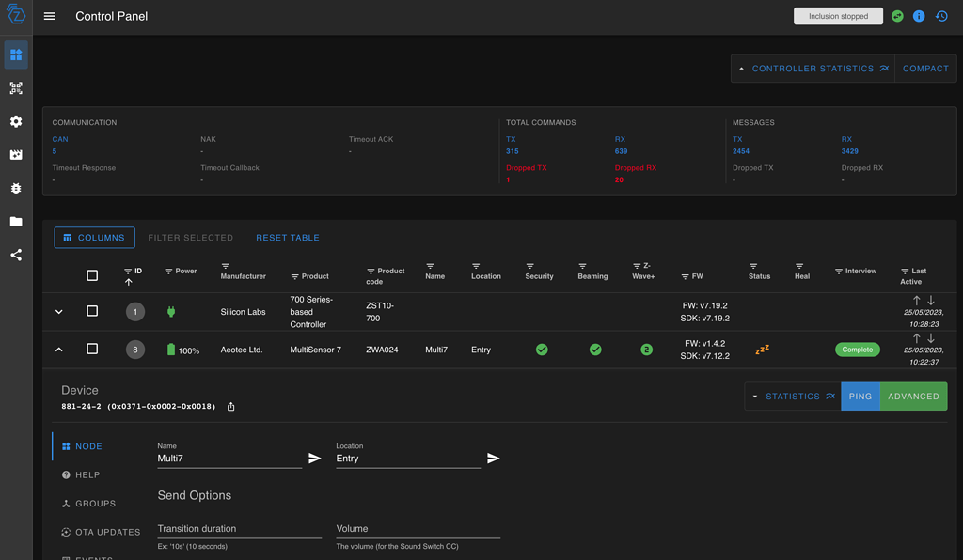Screen dimensions: 963x560
Task: Open the OTA Updates tab
Action: click(107, 532)
